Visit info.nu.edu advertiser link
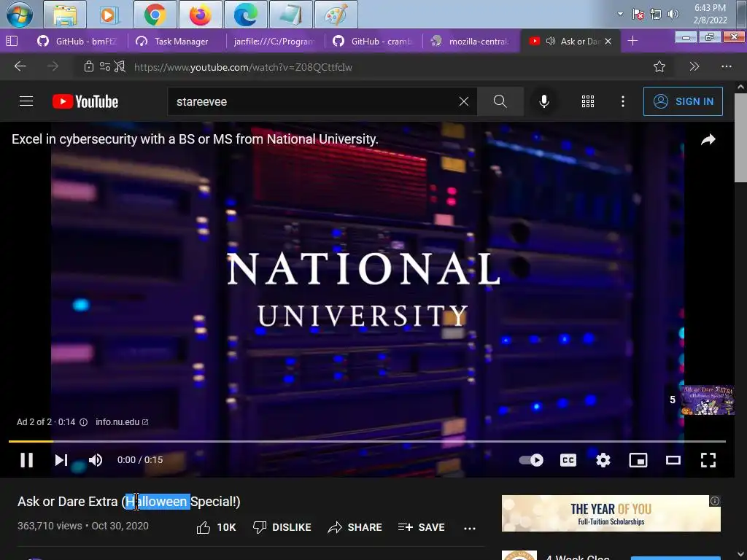 point(122,422)
